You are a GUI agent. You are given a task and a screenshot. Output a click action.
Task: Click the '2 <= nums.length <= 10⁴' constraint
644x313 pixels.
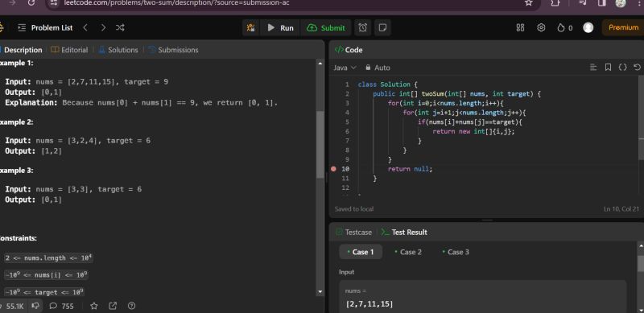[x=49, y=258]
